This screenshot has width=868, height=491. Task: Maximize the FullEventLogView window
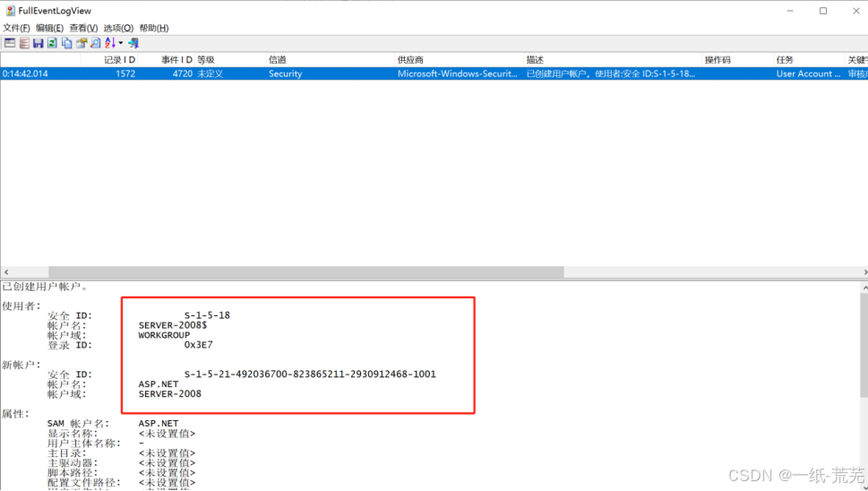pyautogui.click(x=823, y=11)
